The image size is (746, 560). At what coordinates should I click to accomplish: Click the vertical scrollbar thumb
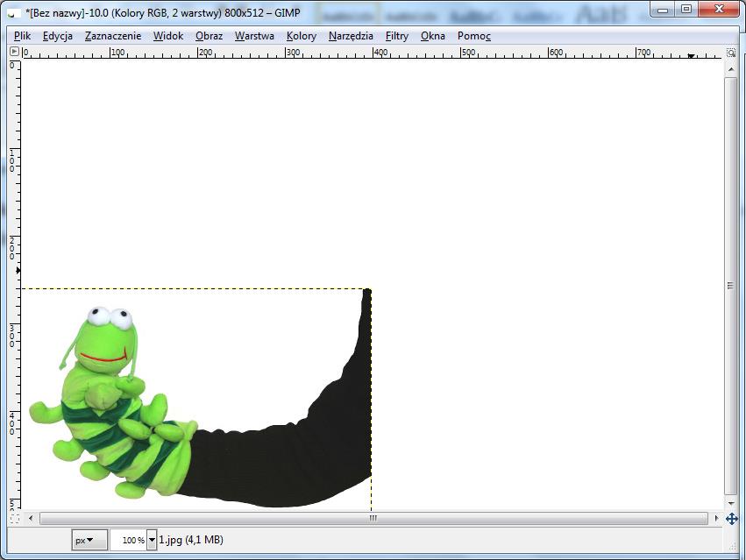point(731,286)
